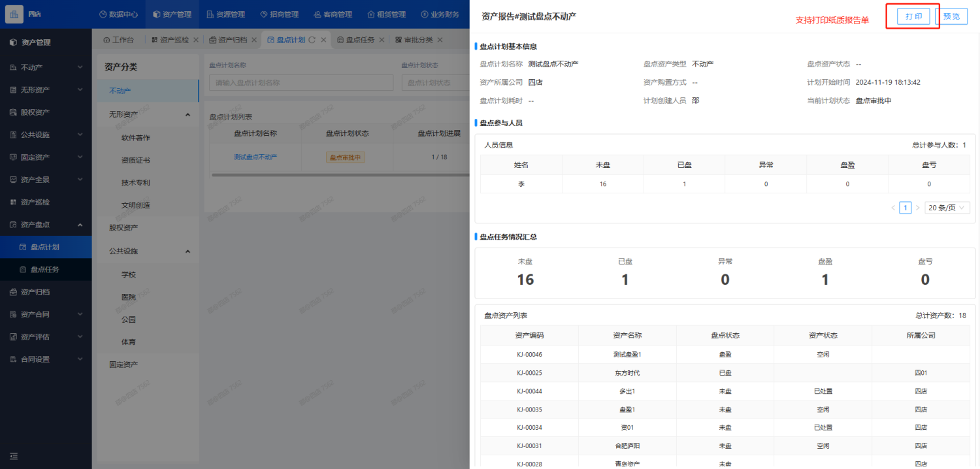The image size is (980, 469).
Task: Open 数据中心 in the top navigation
Action: click(x=118, y=14)
